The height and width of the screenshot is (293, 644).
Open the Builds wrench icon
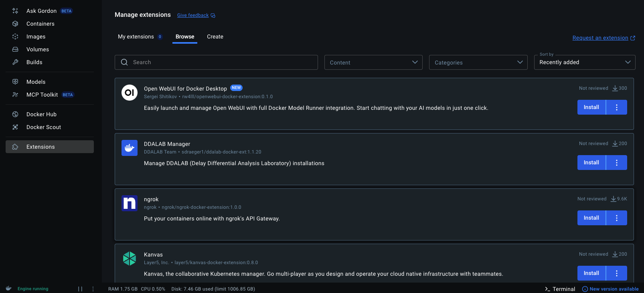(x=15, y=62)
